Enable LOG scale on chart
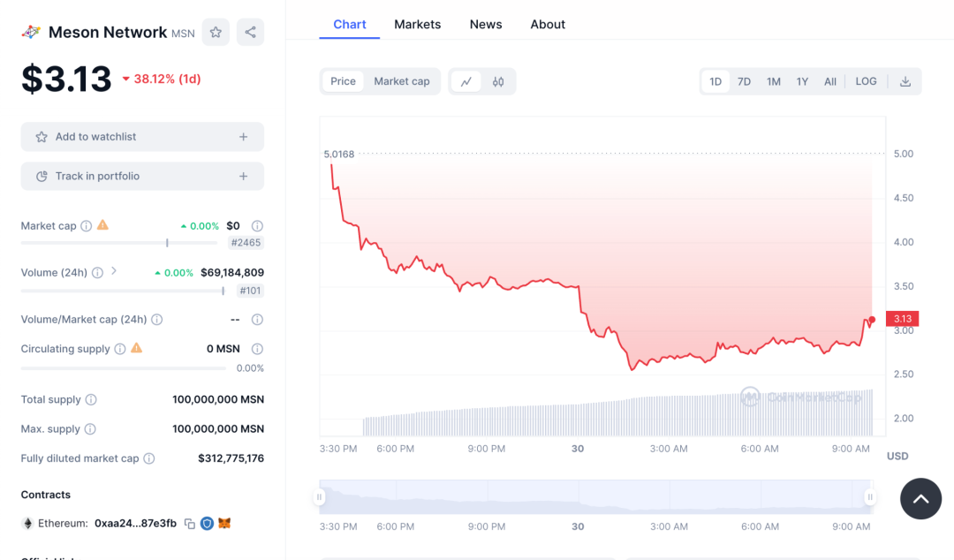This screenshot has width=954, height=560. point(866,81)
